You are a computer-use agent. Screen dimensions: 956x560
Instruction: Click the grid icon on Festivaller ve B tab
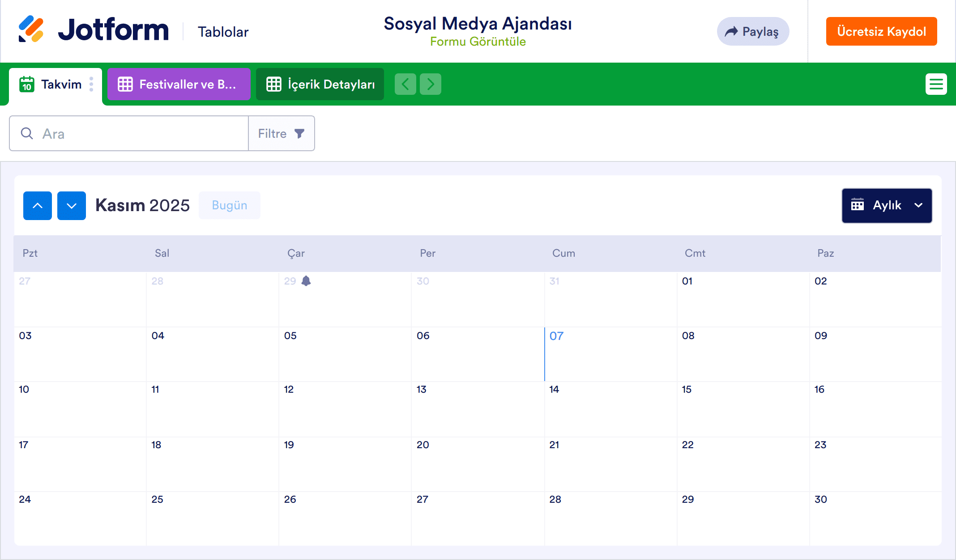pos(126,84)
